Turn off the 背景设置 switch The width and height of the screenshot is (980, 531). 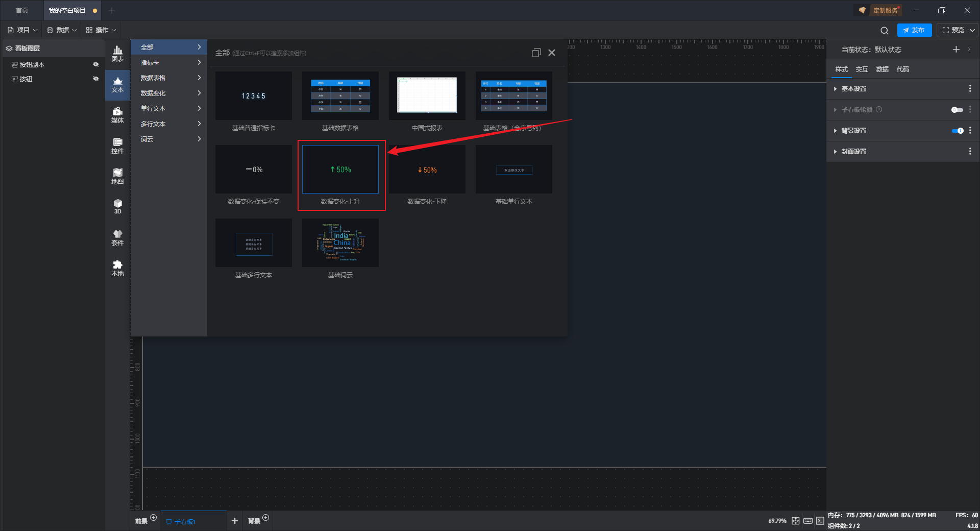(958, 131)
